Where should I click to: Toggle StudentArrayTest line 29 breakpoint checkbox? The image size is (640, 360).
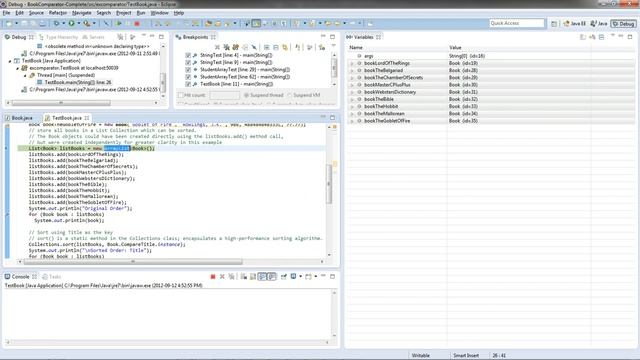(x=188, y=69)
